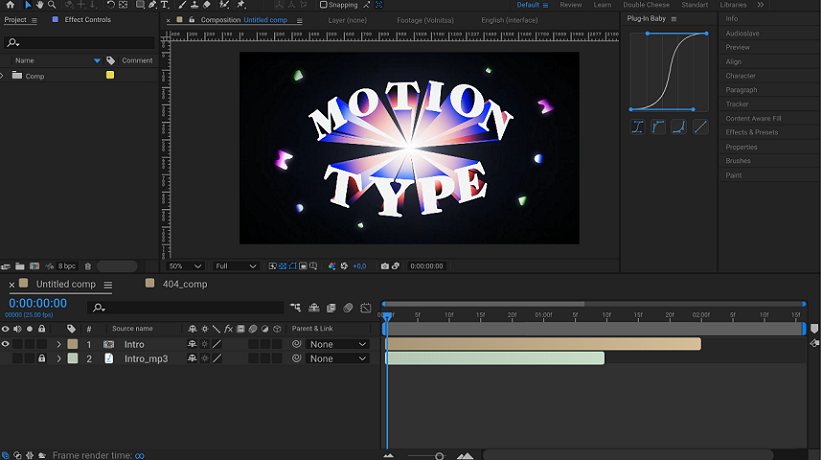The height and width of the screenshot is (460, 822).
Task: Open the Effect Controls tab
Action: [87, 19]
